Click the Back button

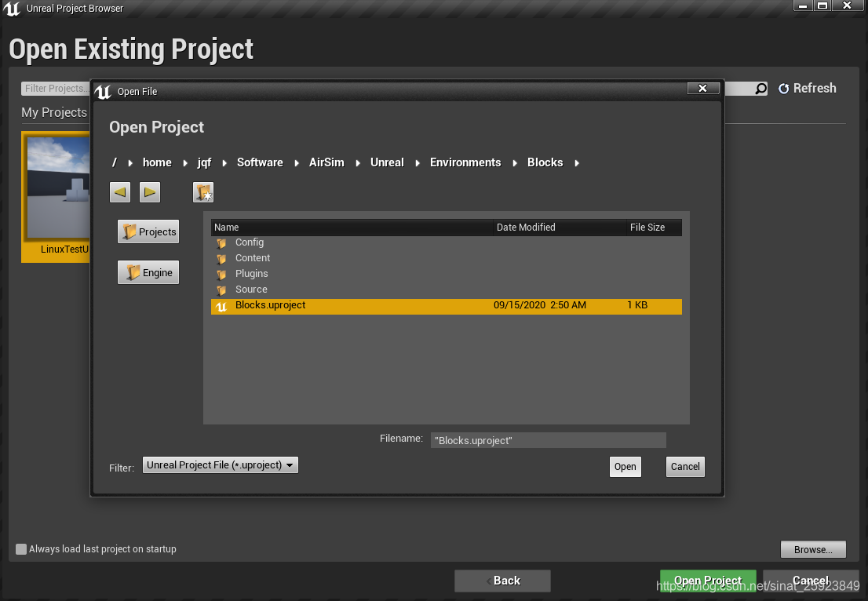(502, 581)
